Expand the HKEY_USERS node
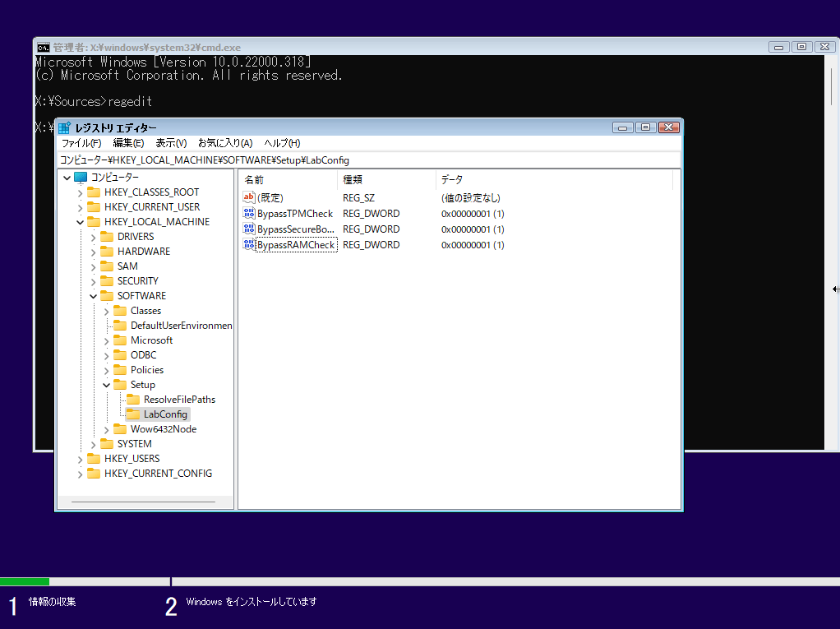The width and height of the screenshot is (840, 629). tap(80, 459)
